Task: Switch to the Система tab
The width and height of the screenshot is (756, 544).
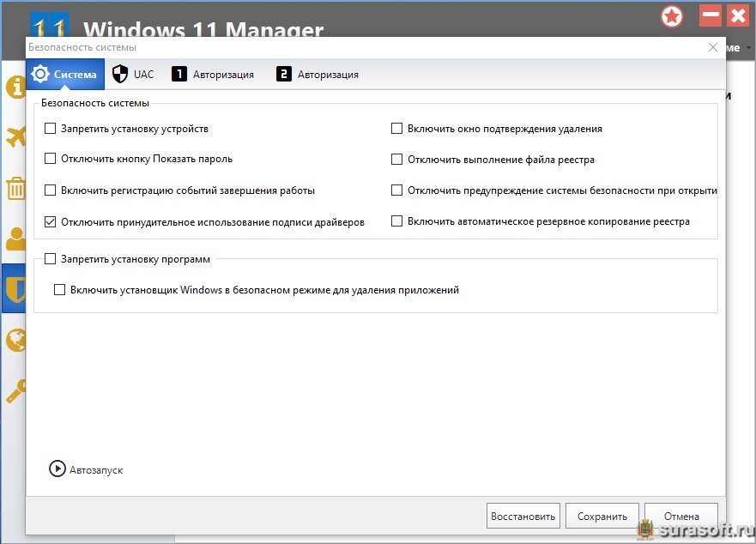Action: click(x=65, y=75)
